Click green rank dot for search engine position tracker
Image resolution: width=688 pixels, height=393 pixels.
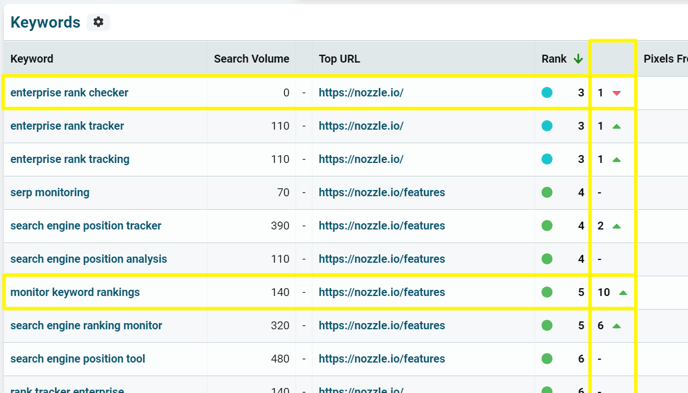(x=547, y=226)
